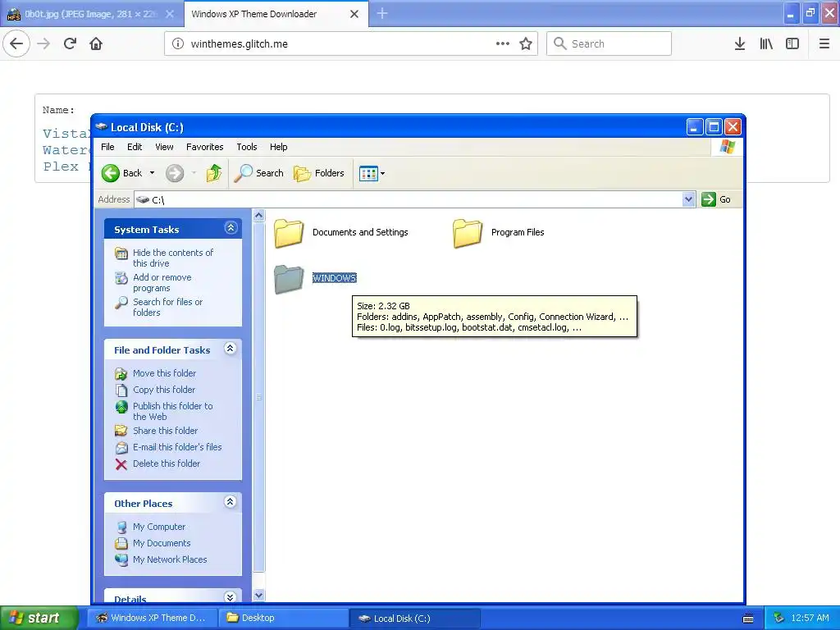
Task: Reload the browser page
Action: [x=70, y=43]
